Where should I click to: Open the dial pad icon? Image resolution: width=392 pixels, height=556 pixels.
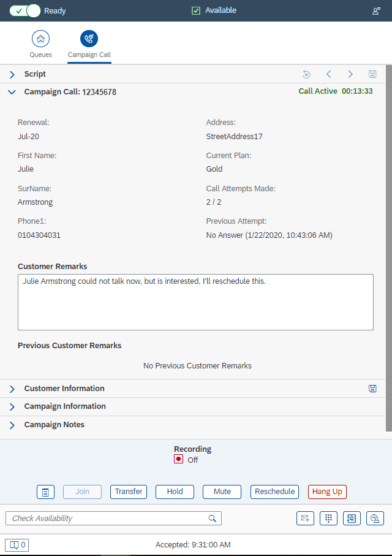coord(329,518)
